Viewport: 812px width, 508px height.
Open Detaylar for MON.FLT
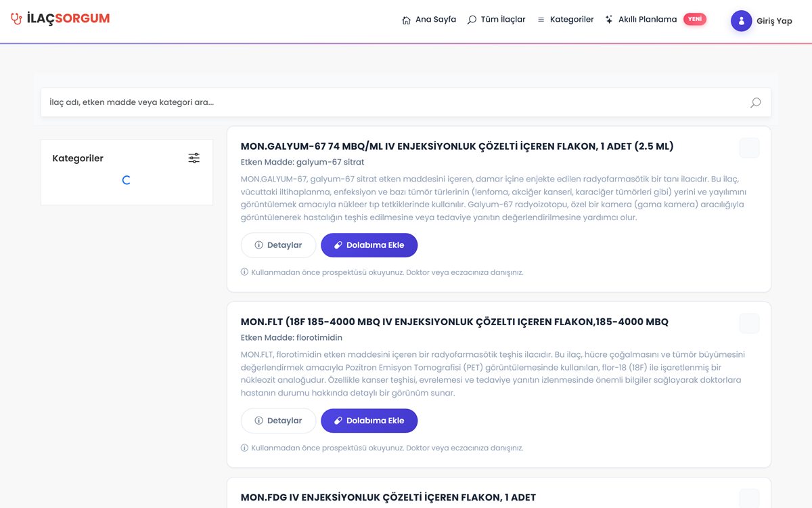(x=278, y=421)
